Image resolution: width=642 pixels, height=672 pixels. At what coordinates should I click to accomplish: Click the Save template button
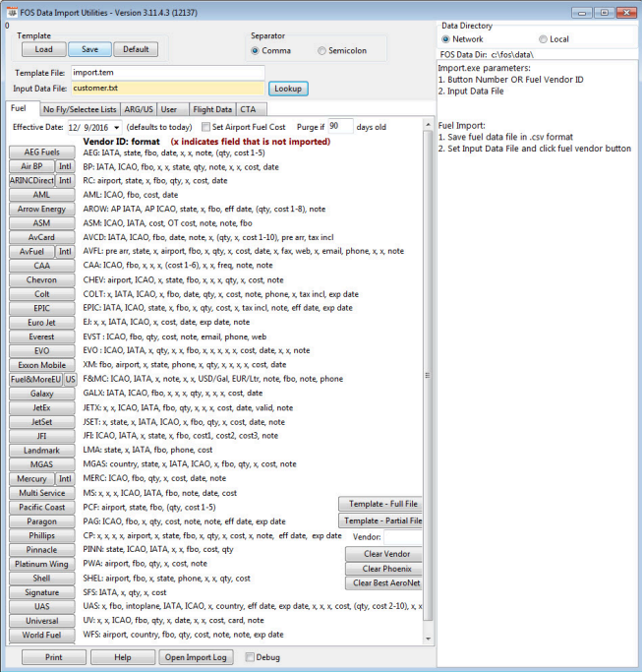pos(89,49)
